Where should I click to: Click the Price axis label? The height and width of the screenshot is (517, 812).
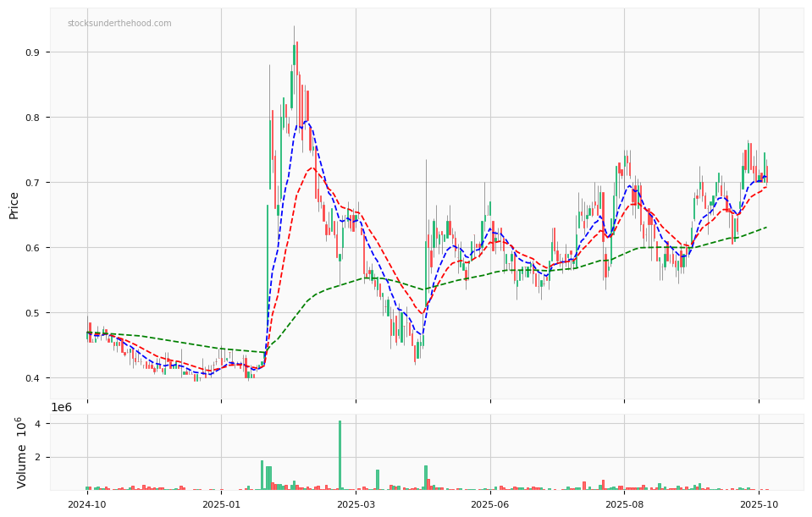point(14,205)
